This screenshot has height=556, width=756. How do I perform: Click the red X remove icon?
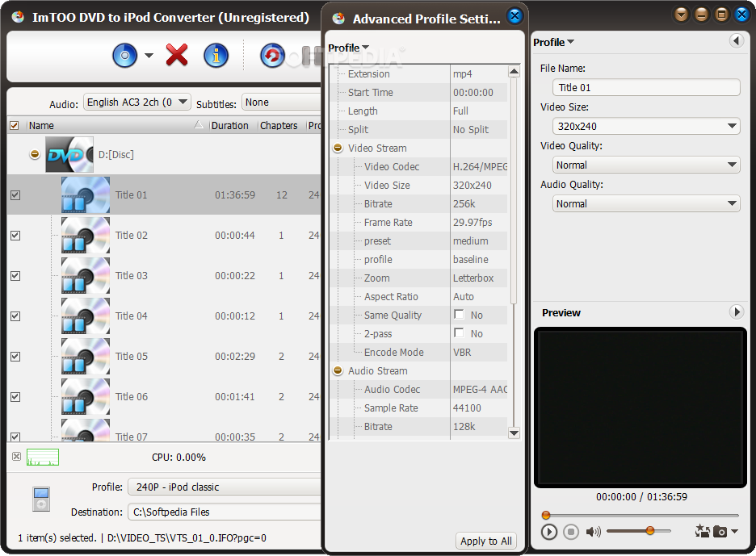177,55
